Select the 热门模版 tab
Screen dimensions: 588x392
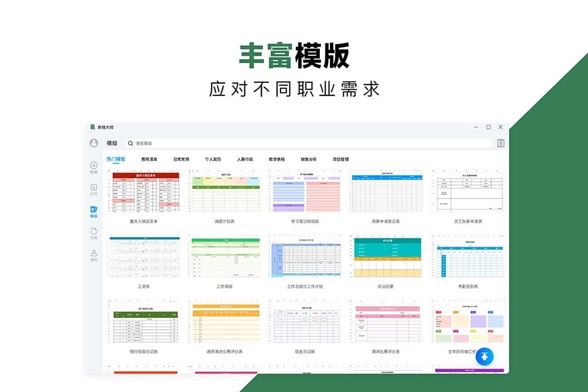(117, 159)
